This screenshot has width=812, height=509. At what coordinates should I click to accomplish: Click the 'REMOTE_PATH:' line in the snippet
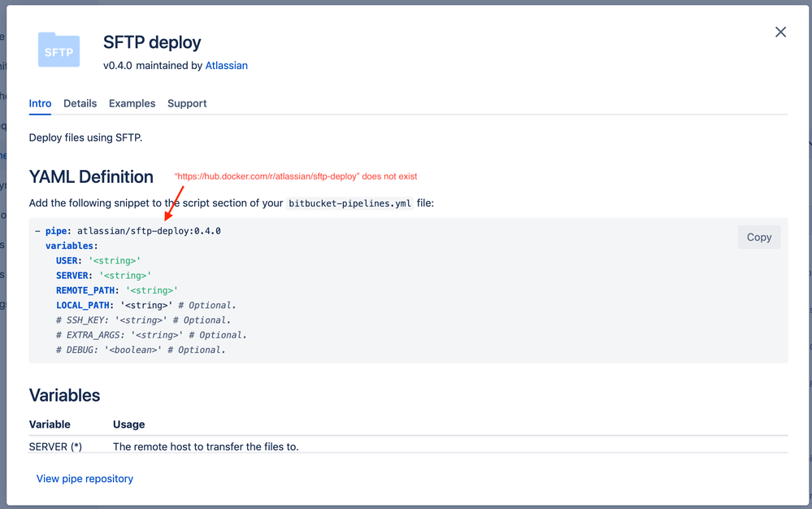[x=117, y=290]
